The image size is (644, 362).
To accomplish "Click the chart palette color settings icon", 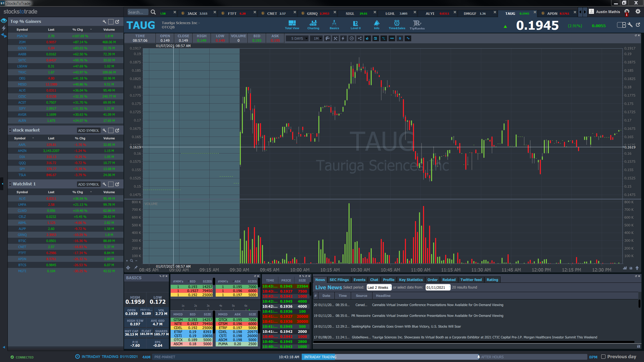I will tap(327, 38).
